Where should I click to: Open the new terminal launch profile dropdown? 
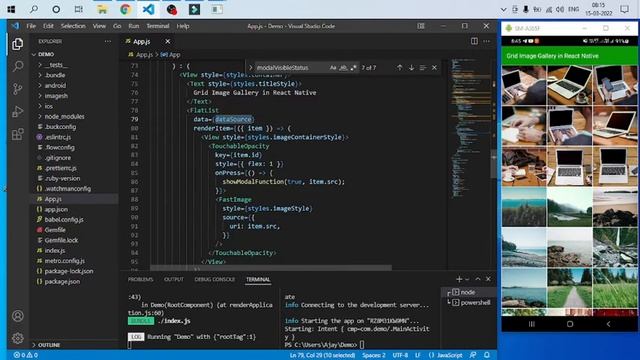pos(467,279)
